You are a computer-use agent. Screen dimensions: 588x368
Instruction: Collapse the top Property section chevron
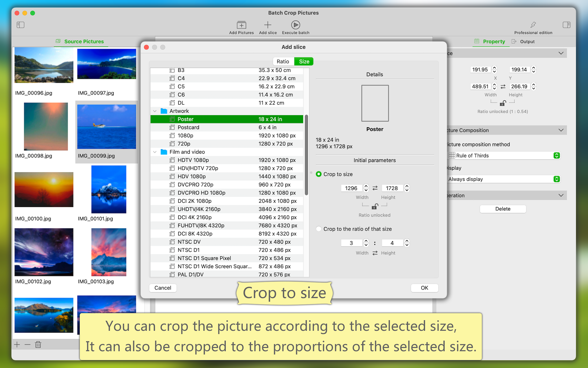(561, 53)
